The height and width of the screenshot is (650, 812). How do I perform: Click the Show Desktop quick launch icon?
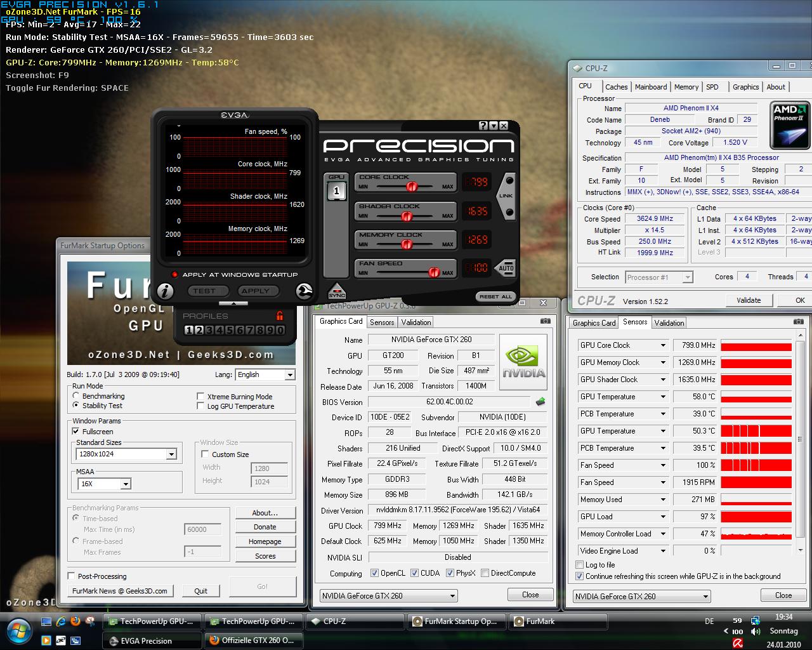tap(46, 621)
